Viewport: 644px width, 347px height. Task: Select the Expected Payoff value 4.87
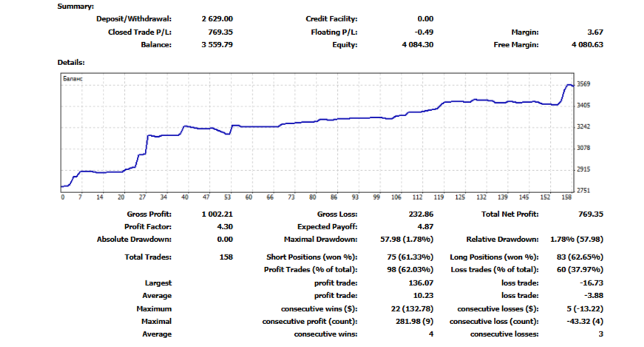425,227
